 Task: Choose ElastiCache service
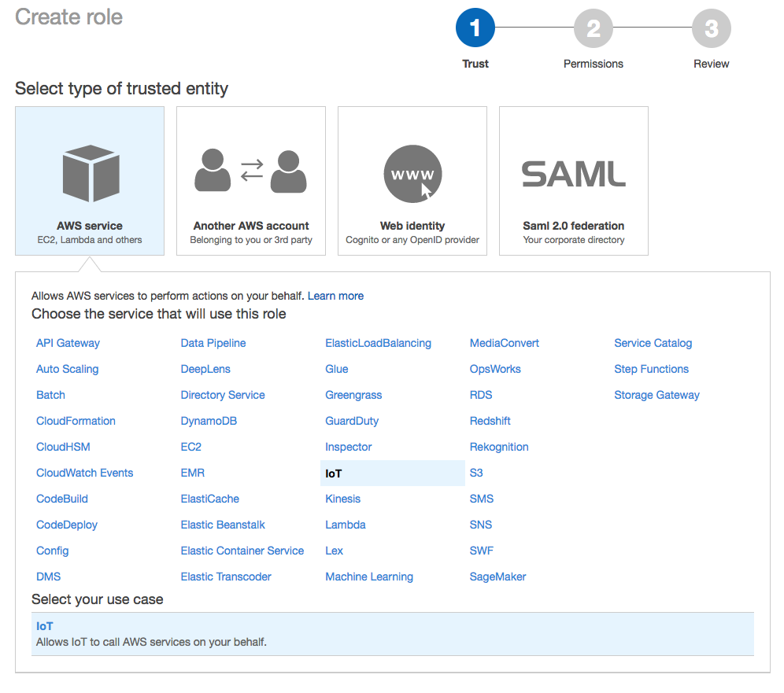tap(210, 499)
